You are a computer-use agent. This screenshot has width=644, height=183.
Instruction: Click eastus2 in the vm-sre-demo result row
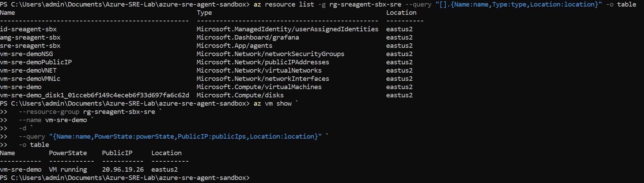tap(165, 170)
